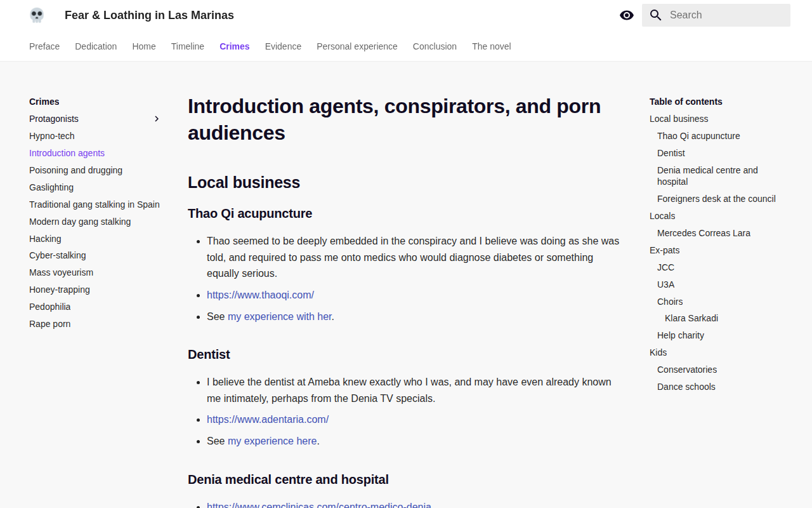This screenshot has height=508, width=812.
Task: Open Traditional gang stalking in Spain
Action: (x=95, y=204)
